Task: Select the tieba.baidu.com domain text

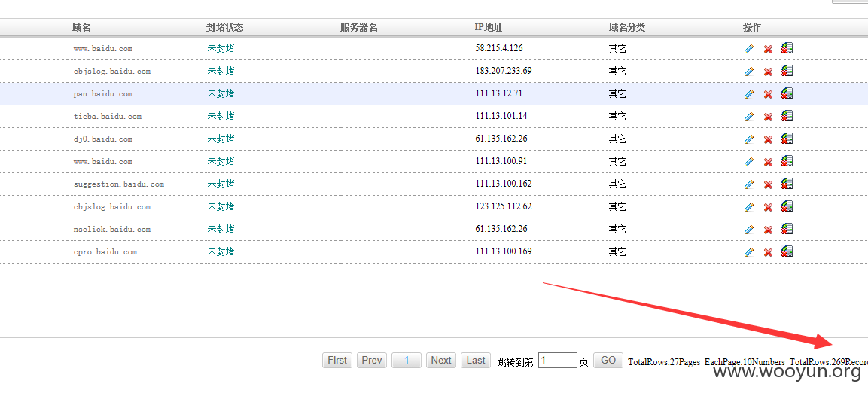Action: coord(108,117)
